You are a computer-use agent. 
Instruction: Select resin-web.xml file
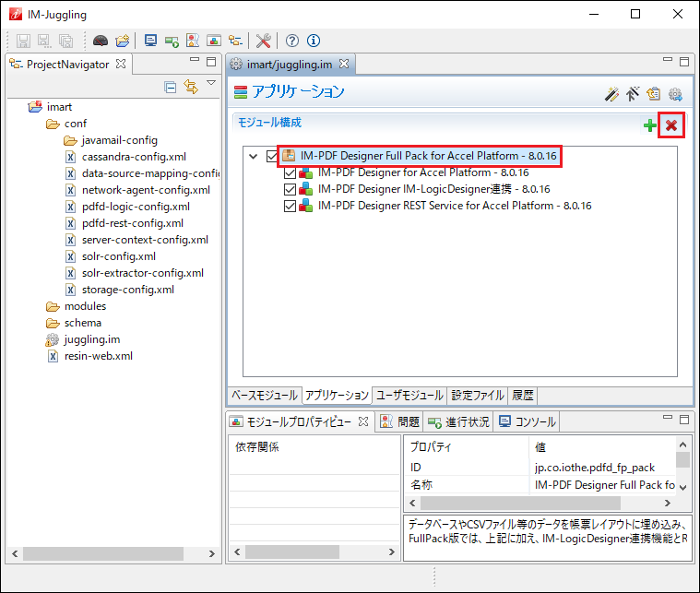(89, 356)
